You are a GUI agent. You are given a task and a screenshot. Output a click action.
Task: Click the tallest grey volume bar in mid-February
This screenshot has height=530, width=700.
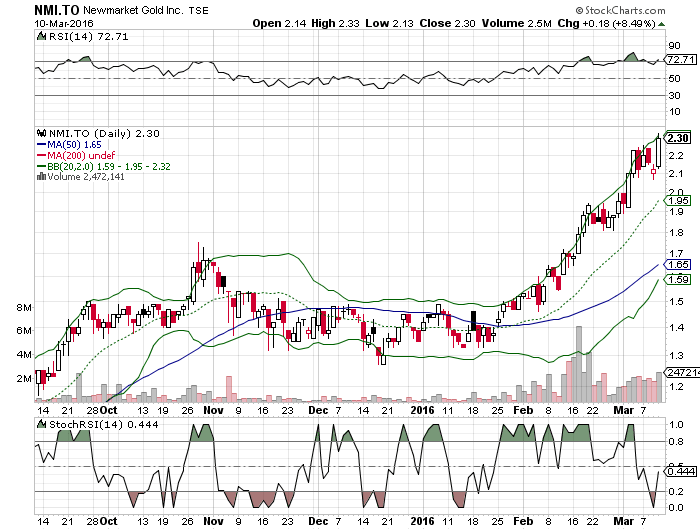(579, 364)
